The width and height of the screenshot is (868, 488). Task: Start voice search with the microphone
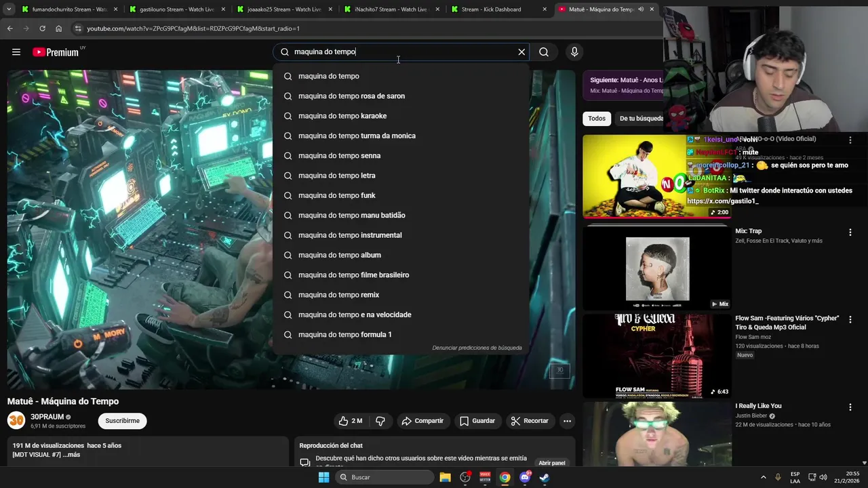[574, 52]
